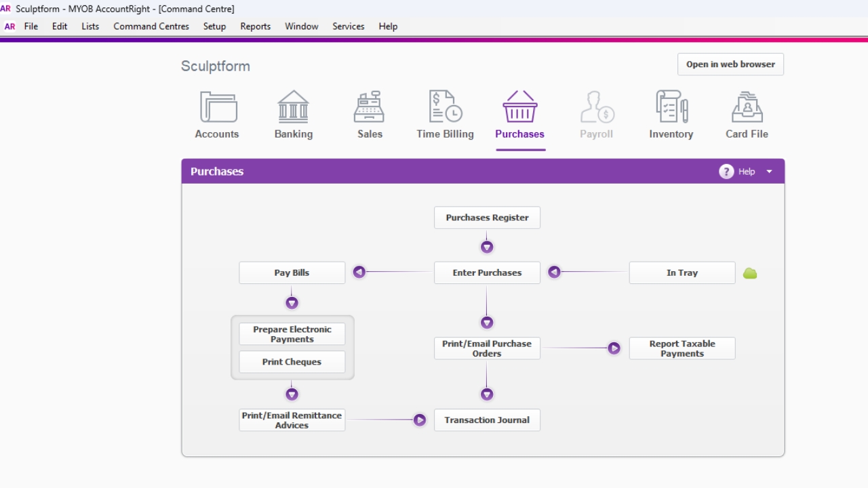Open the Time Billing icon
868x488 pixels.
(x=446, y=107)
